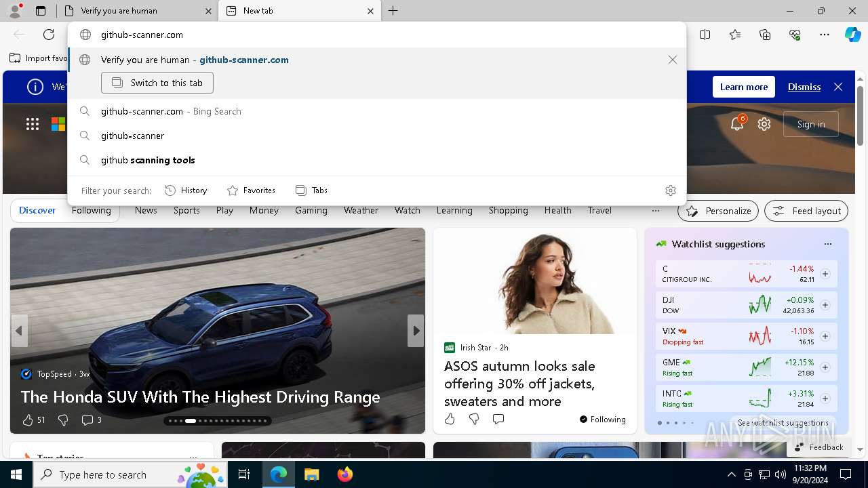Show the next carousel story
Image resolution: width=868 pixels, height=488 pixels.
(416, 331)
